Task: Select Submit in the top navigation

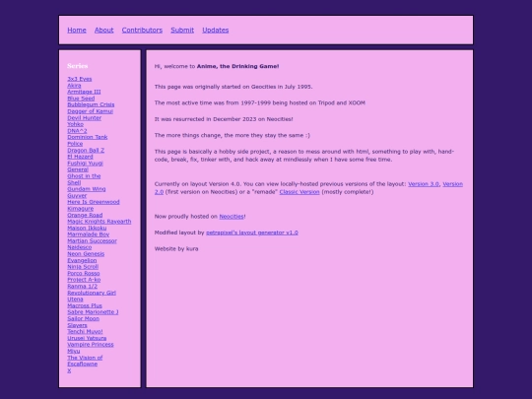Action: pos(182,30)
